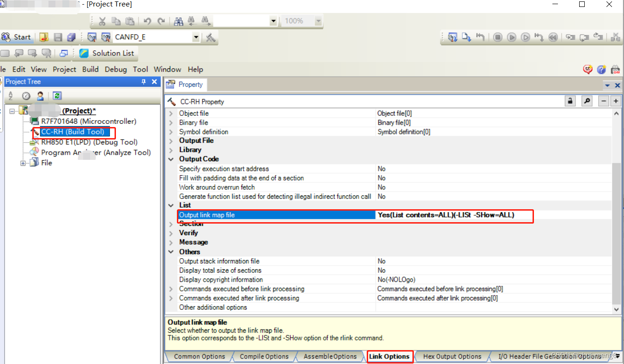Open the Property panel window list arrow
The width and height of the screenshot is (624, 364).
[x=607, y=85]
